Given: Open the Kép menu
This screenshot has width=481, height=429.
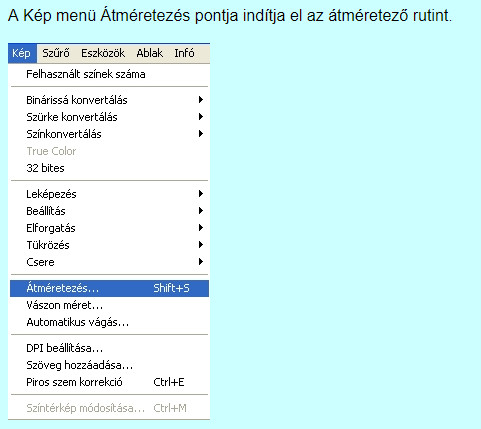Looking at the screenshot, I should (x=22, y=53).
